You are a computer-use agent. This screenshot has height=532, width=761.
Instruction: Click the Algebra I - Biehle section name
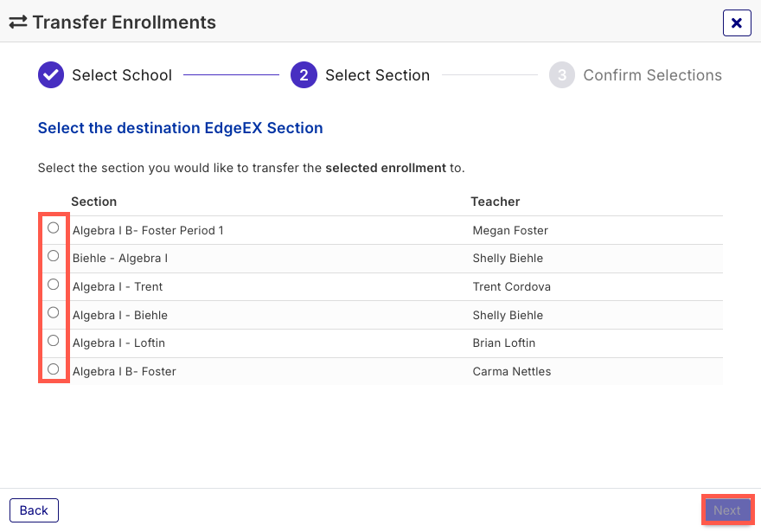click(120, 315)
